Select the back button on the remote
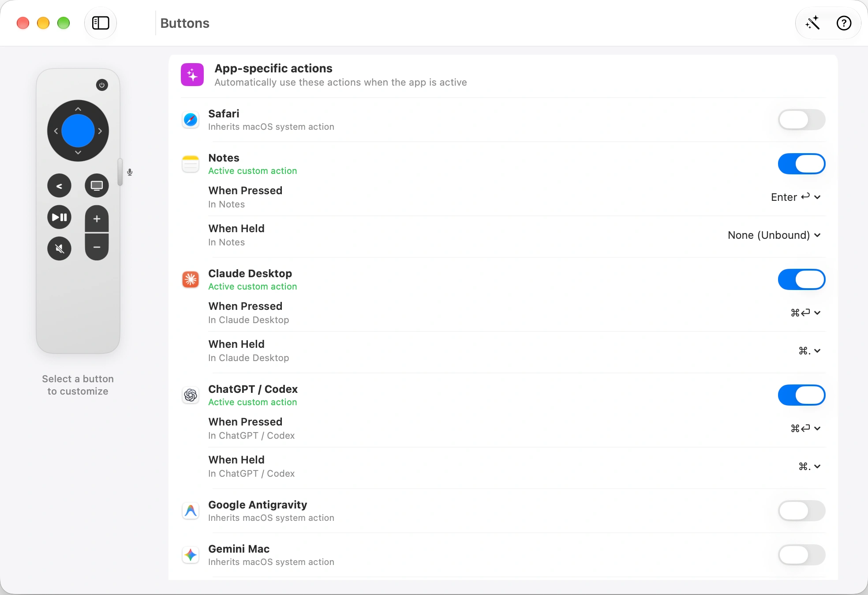 point(59,186)
